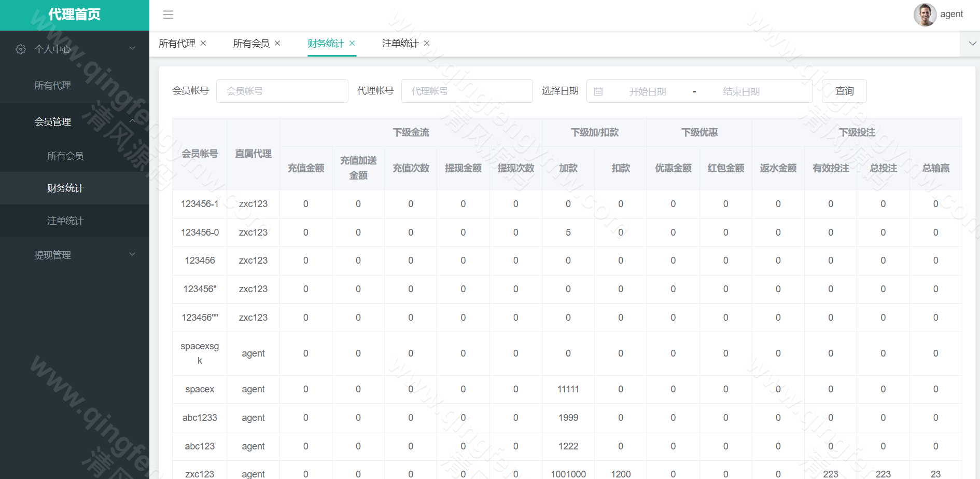
Task: Click the agent username at top right
Action: 951,15
